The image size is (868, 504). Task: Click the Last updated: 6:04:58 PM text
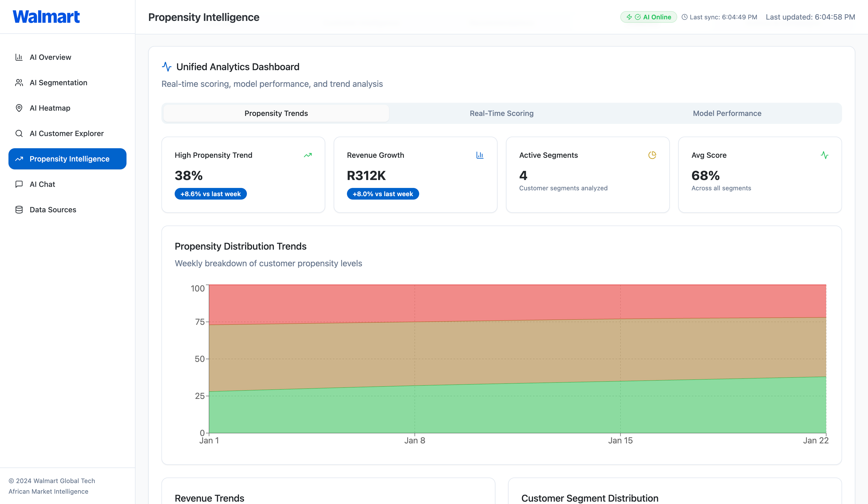point(811,17)
